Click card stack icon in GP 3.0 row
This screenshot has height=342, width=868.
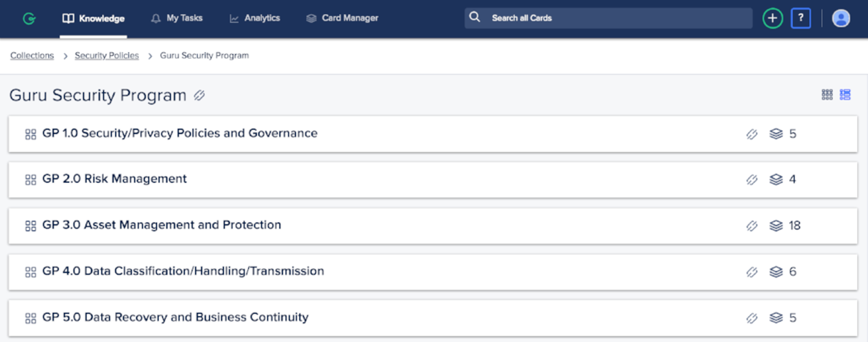point(776,226)
